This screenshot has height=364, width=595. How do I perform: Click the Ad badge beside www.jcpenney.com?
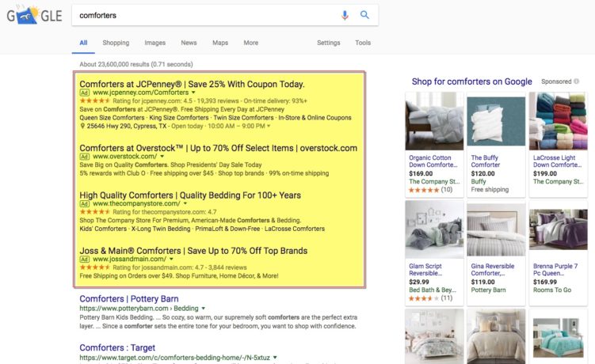tap(84, 93)
